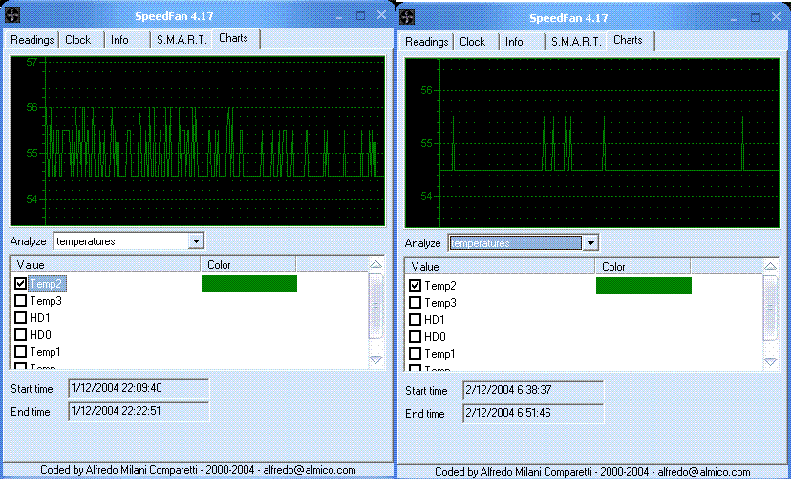Click the SpeedFan fan icon in left window title bar
Image resolution: width=792 pixels, height=479 pixels.
click(x=12, y=16)
